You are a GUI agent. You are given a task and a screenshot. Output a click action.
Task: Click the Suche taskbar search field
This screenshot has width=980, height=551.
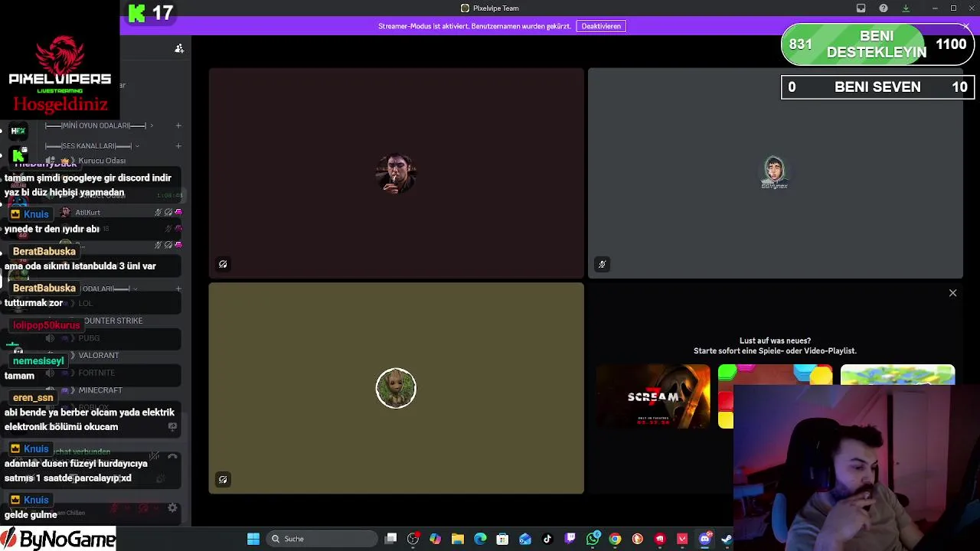[x=322, y=539]
